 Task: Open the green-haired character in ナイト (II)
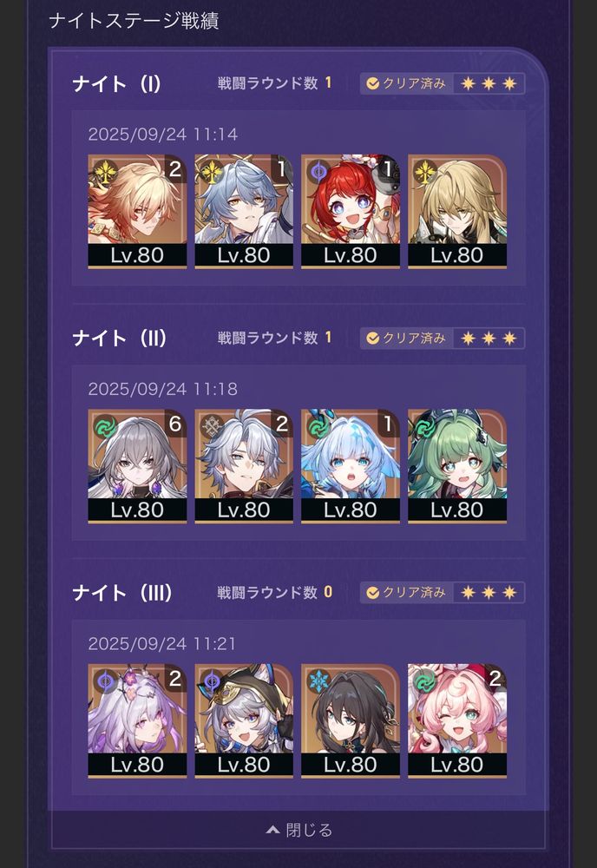click(457, 466)
